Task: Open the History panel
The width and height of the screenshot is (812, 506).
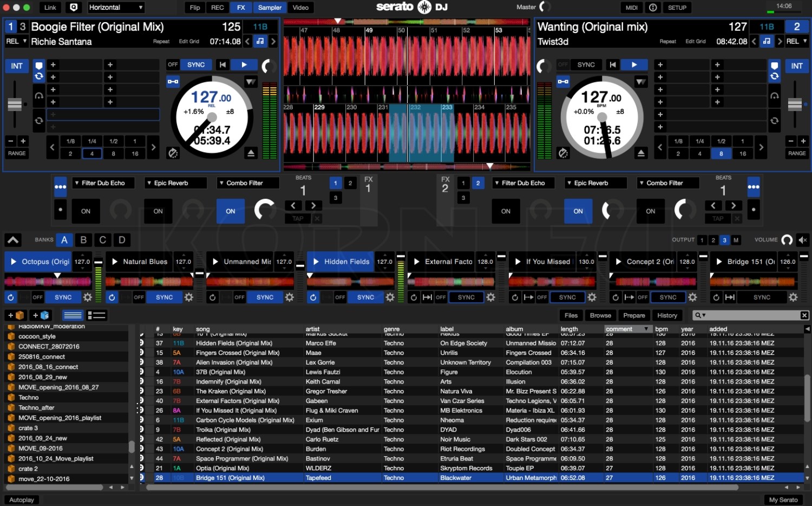Action: pos(667,315)
